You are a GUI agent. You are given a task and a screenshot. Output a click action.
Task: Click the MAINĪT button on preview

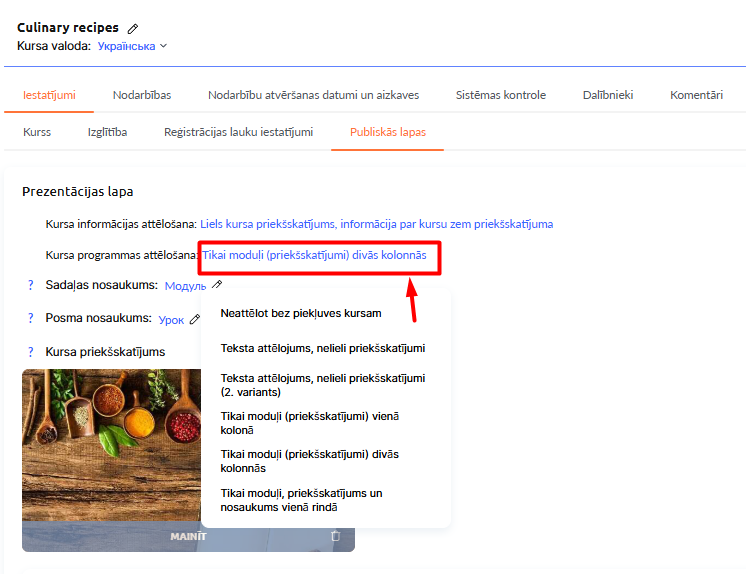(188, 536)
